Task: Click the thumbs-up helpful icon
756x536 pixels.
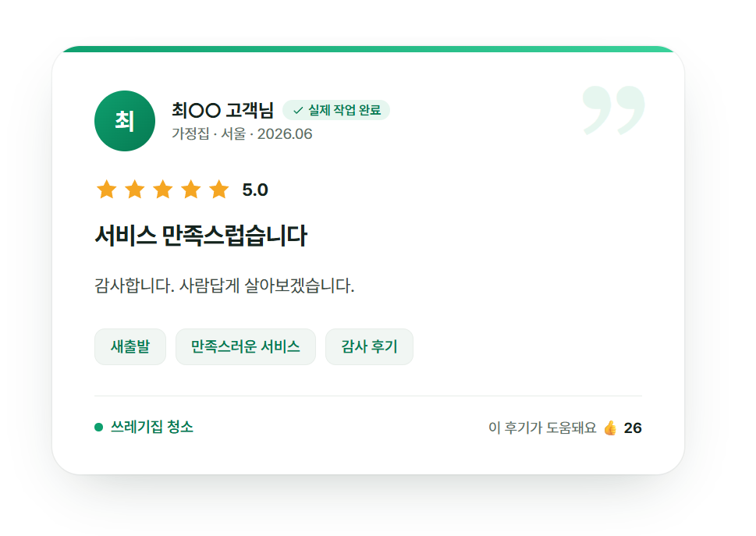Action: (610, 428)
